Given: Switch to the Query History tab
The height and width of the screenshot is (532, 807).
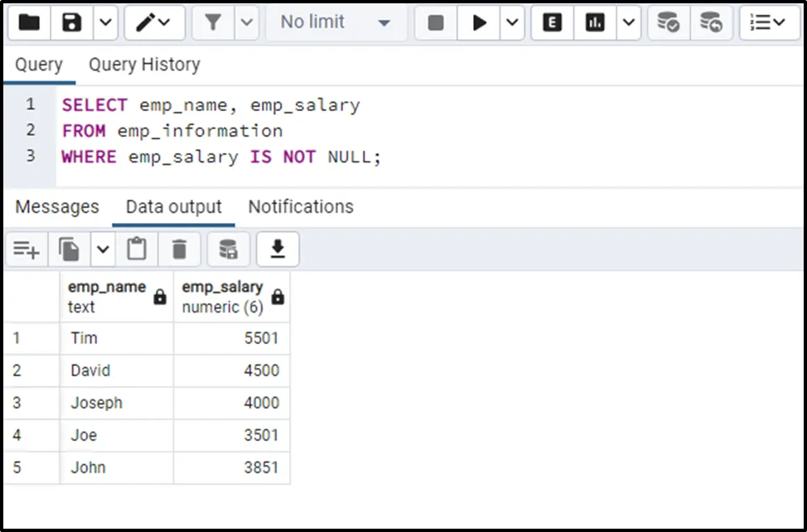Looking at the screenshot, I should [144, 65].
